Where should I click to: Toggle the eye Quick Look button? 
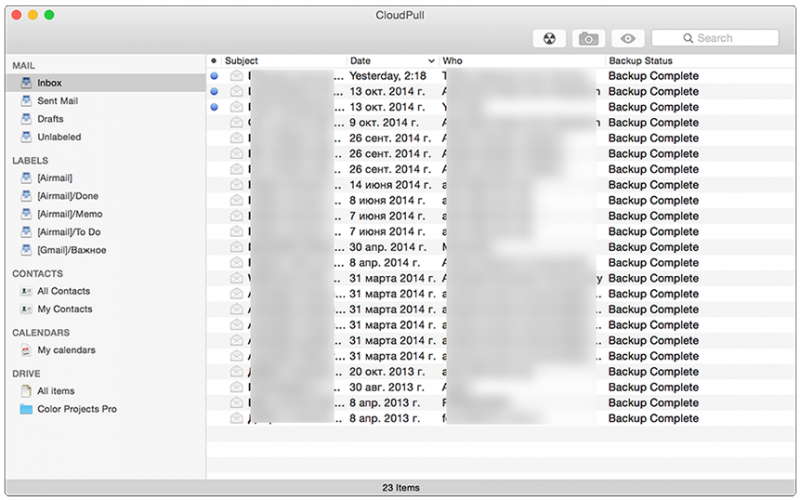tap(628, 38)
